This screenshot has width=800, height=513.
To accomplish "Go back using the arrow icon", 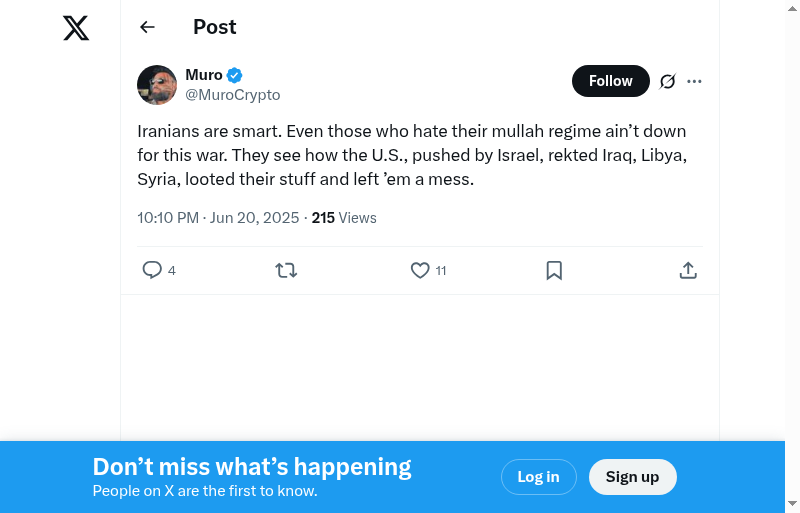I will pos(148,27).
